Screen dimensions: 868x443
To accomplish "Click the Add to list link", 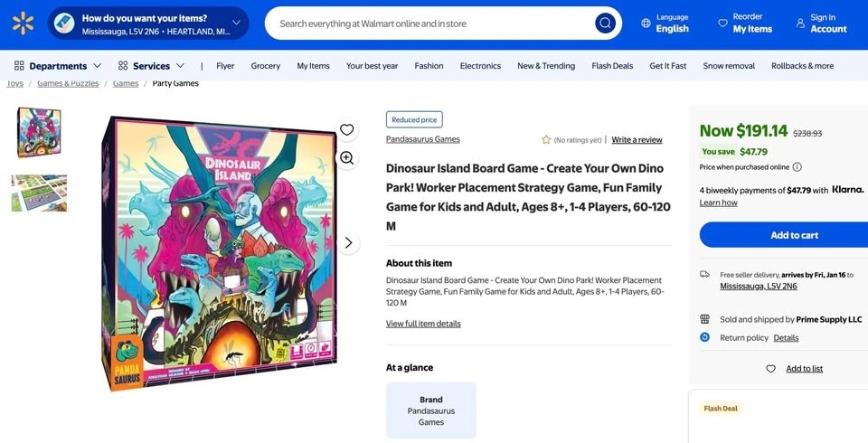I will 804,369.
